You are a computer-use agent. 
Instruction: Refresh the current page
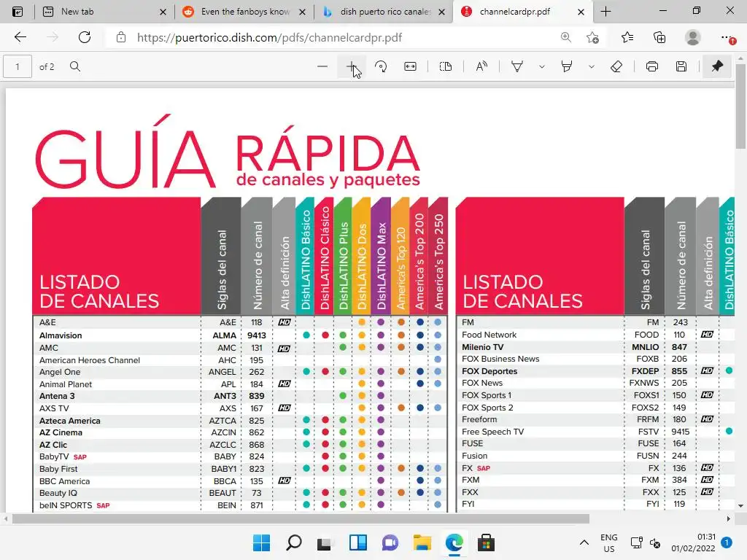click(x=85, y=38)
